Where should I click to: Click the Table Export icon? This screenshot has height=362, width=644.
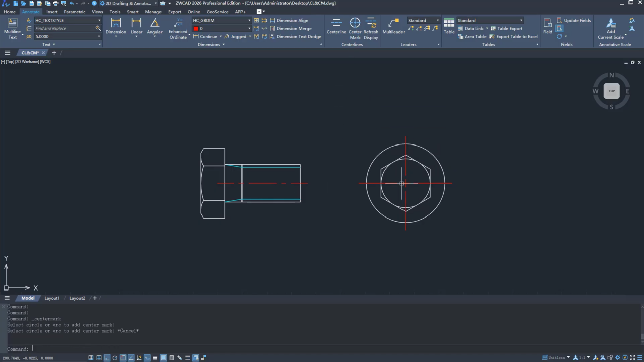[493, 29]
